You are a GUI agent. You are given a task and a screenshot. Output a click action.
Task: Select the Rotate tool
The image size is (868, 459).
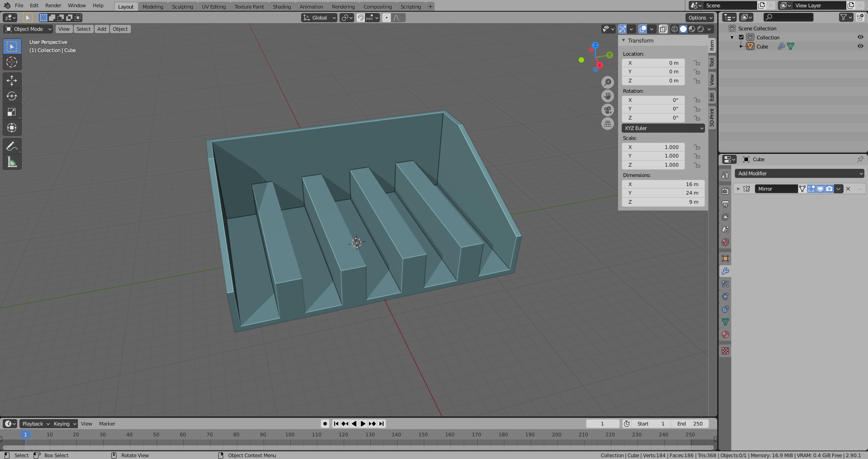click(x=12, y=96)
